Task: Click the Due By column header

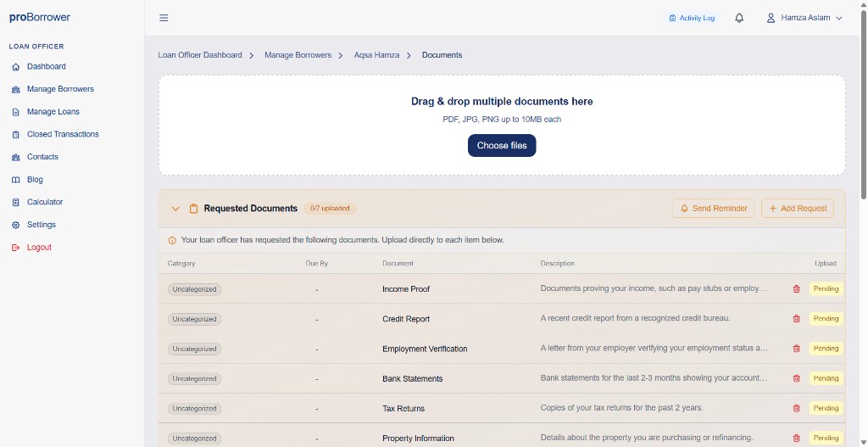Action: click(317, 264)
